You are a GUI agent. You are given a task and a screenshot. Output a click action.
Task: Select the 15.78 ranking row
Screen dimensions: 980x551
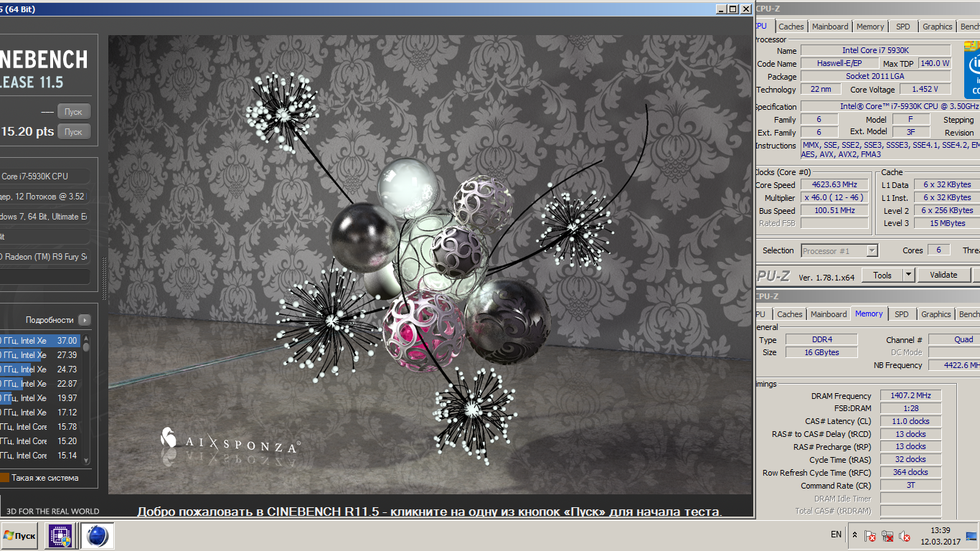41,427
